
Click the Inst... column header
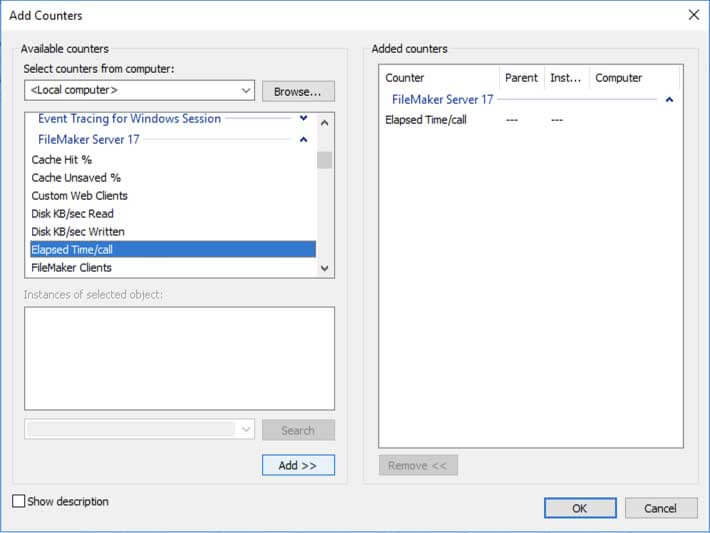coord(566,78)
